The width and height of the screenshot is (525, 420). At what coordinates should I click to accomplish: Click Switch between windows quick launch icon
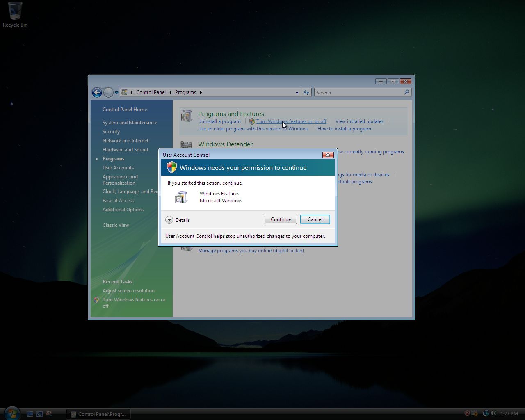(39, 414)
